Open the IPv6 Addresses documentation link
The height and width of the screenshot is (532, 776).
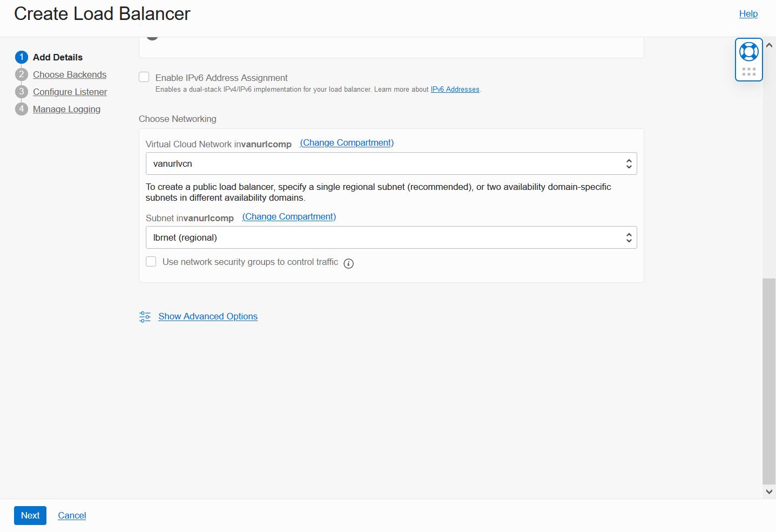pyautogui.click(x=455, y=89)
